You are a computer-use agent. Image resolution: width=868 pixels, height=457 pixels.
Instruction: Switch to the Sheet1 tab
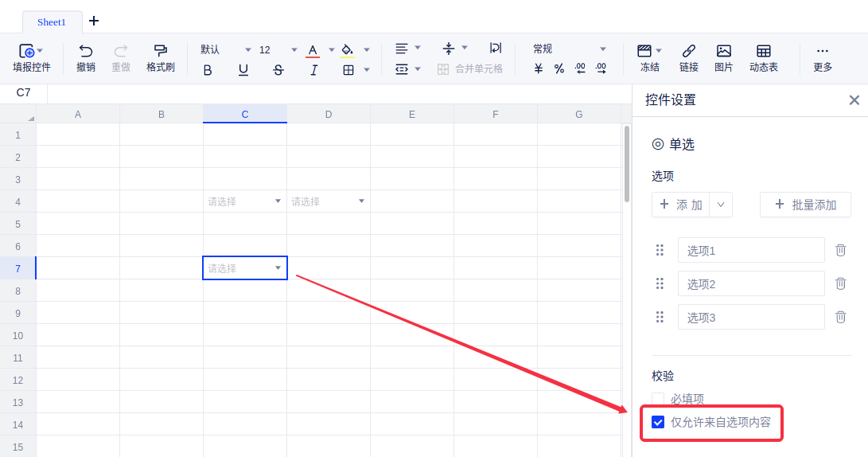(52, 21)
